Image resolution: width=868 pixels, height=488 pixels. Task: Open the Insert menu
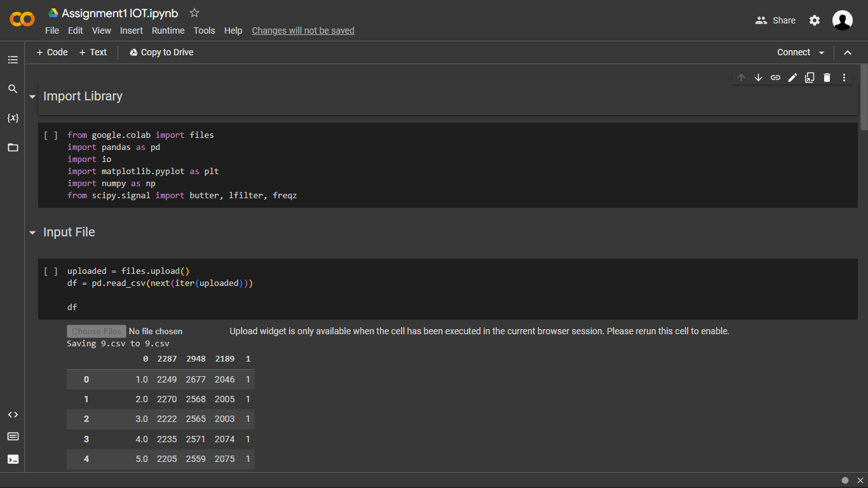coord(132,30)
